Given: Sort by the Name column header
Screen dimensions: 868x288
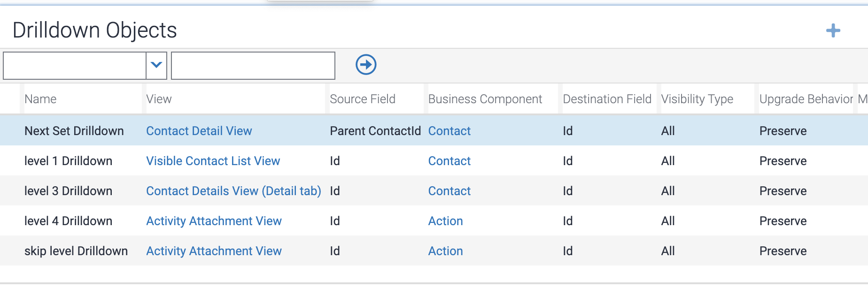Looking at the screenshot, I should [40, 99].
